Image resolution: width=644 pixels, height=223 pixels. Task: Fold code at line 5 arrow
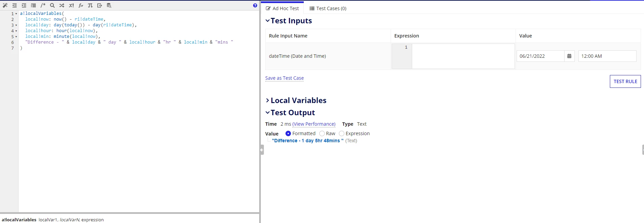(16, 36)
